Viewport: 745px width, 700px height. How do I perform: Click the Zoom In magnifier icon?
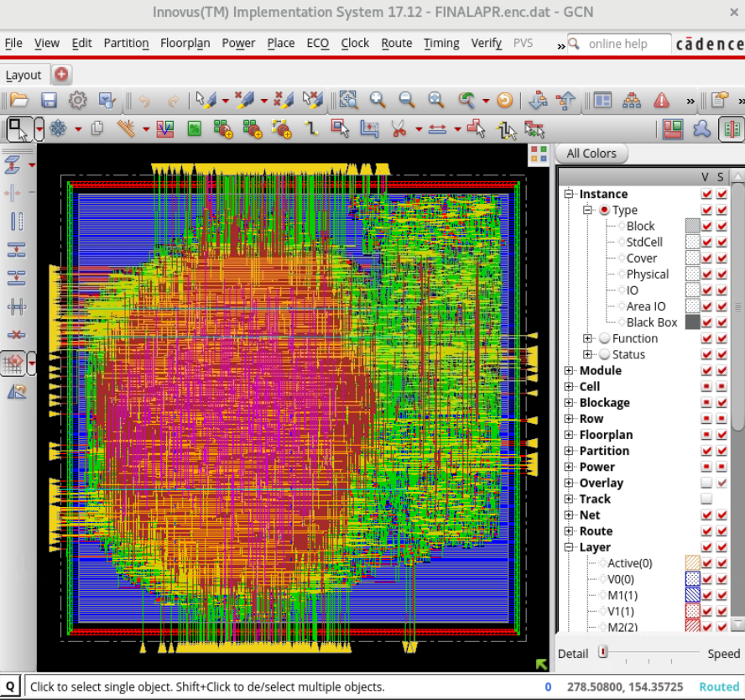tap(378, 100)
